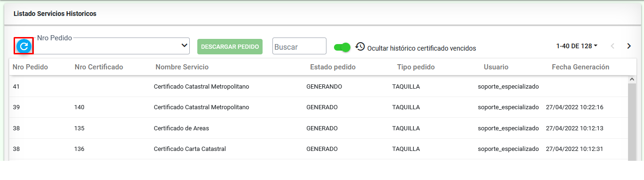Screen dimensions: 644x180
Task: Go to next page arrow
Action: pyautogui.click(x=629, y=46)
